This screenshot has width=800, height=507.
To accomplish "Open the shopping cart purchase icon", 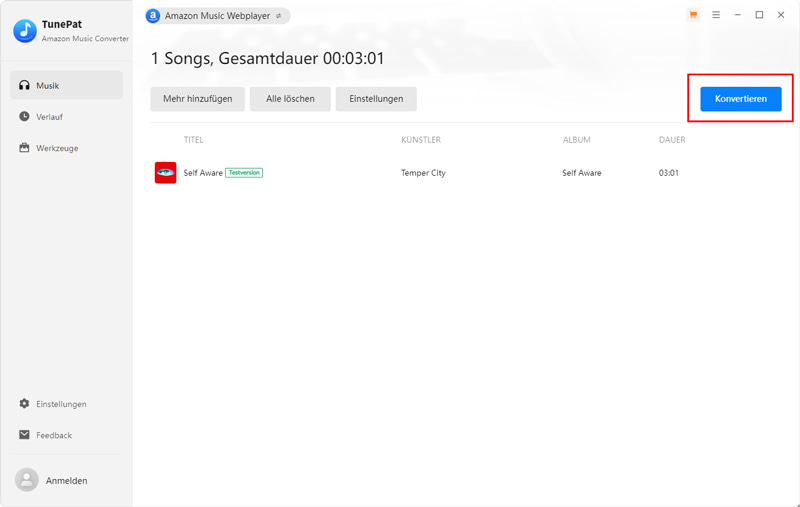I will tap(693, 15).
